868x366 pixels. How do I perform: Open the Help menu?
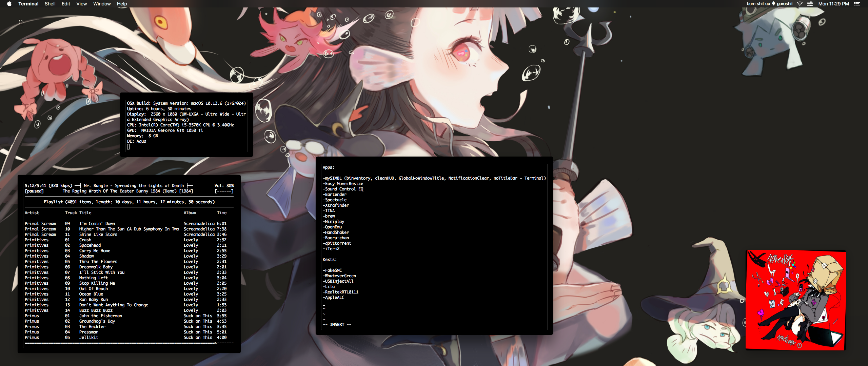coord(122,4)
